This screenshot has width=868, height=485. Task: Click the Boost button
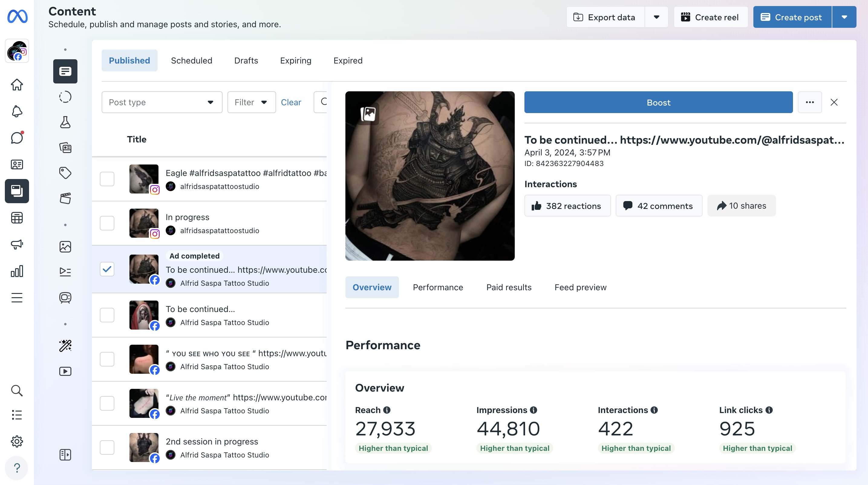click(x=658, y=103)
